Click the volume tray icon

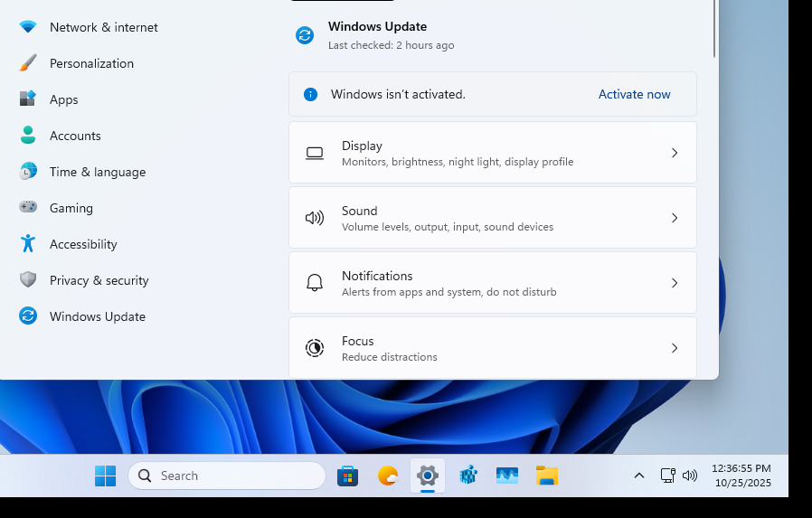click(690, 476)
